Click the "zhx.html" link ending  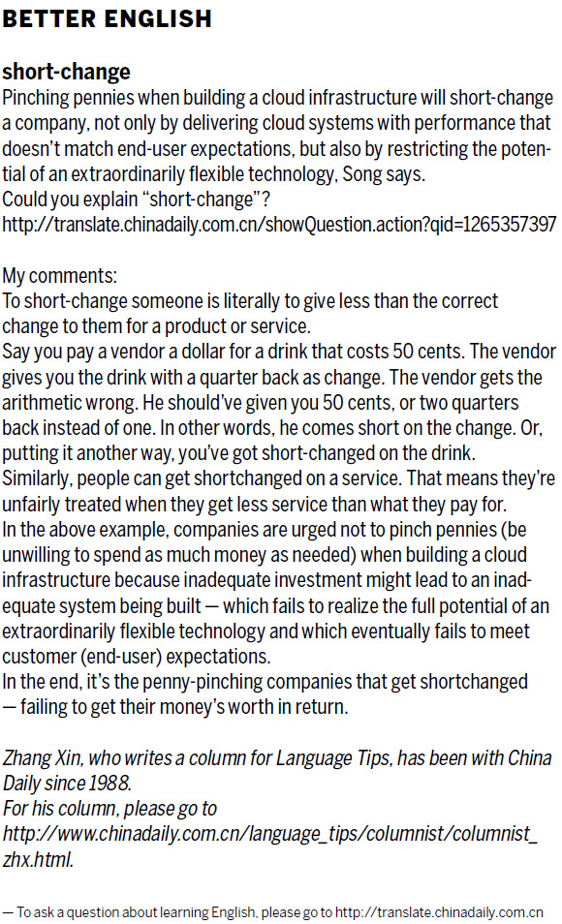39,860
